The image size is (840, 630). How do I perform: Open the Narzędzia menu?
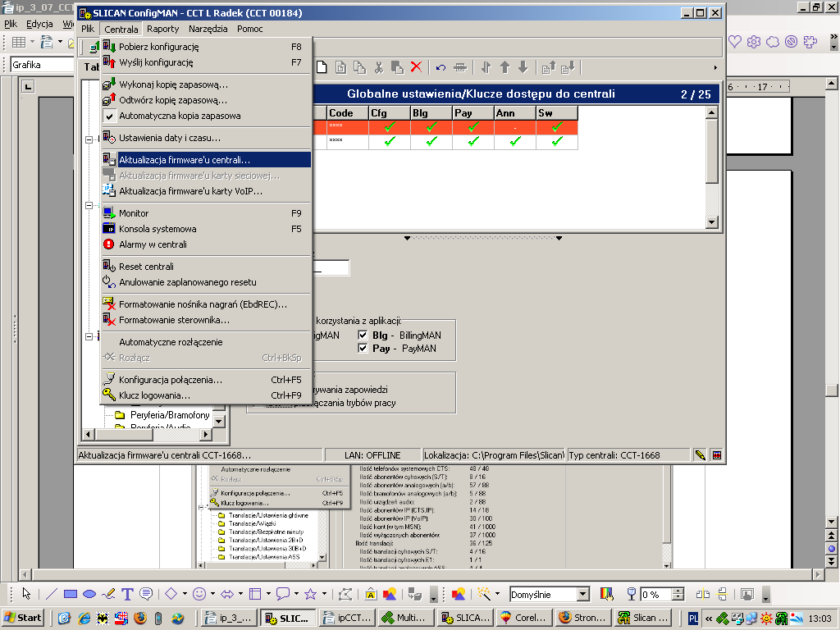tap(208, 29)
